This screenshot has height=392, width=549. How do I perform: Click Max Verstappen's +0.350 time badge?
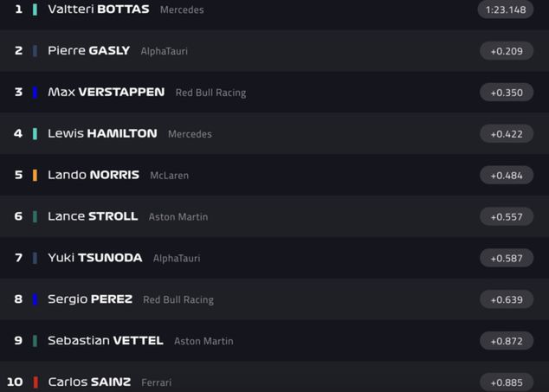click(x=507, y=93)
